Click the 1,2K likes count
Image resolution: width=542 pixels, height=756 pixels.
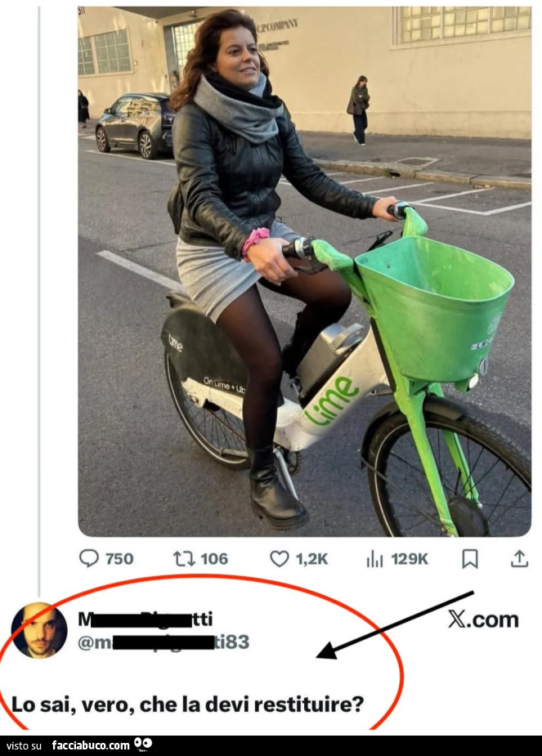coord(311,558)
